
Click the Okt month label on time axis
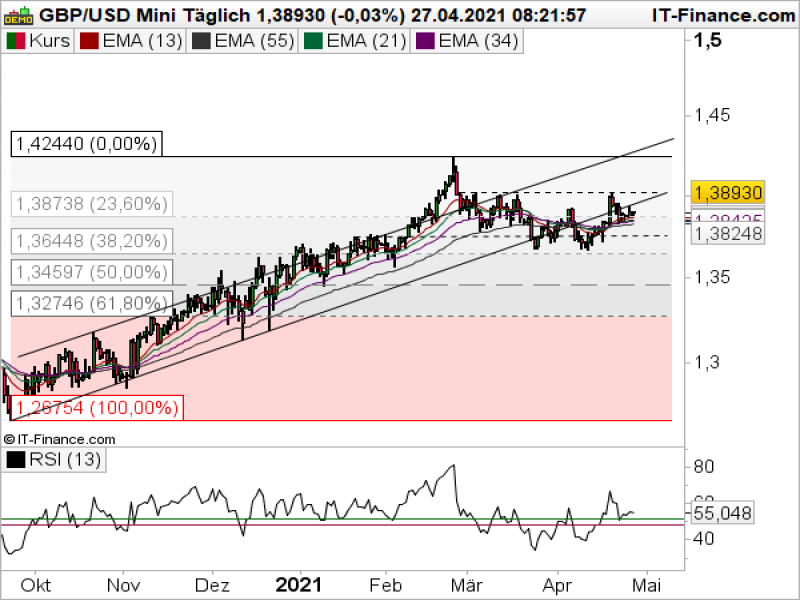pos(36,585)
